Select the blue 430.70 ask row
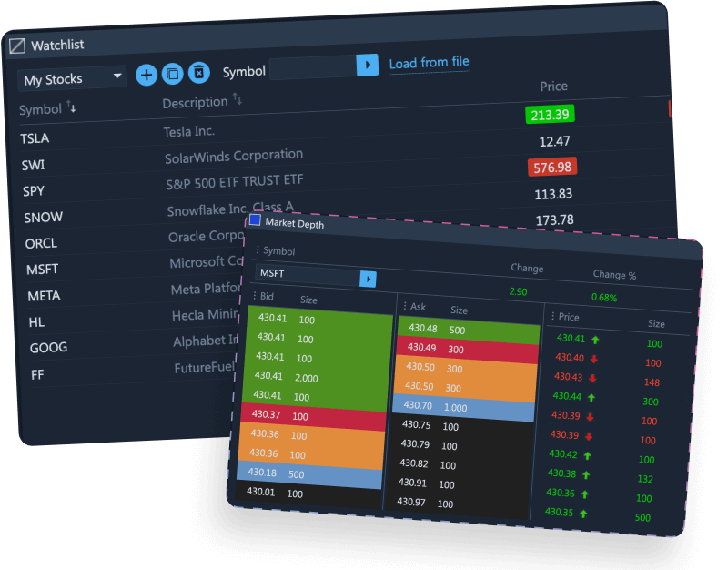Image resolution: width=728 pixels, height=570 pixels. tap(463, 408)
